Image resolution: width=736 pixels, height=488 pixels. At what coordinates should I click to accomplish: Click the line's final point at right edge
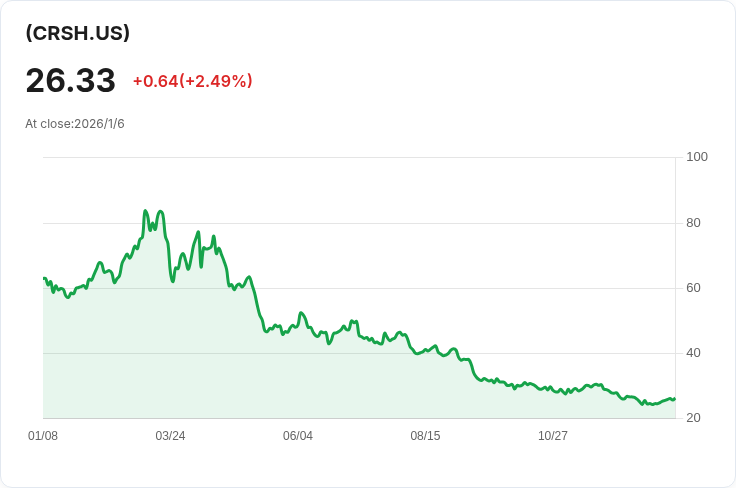tap(674, 398)
